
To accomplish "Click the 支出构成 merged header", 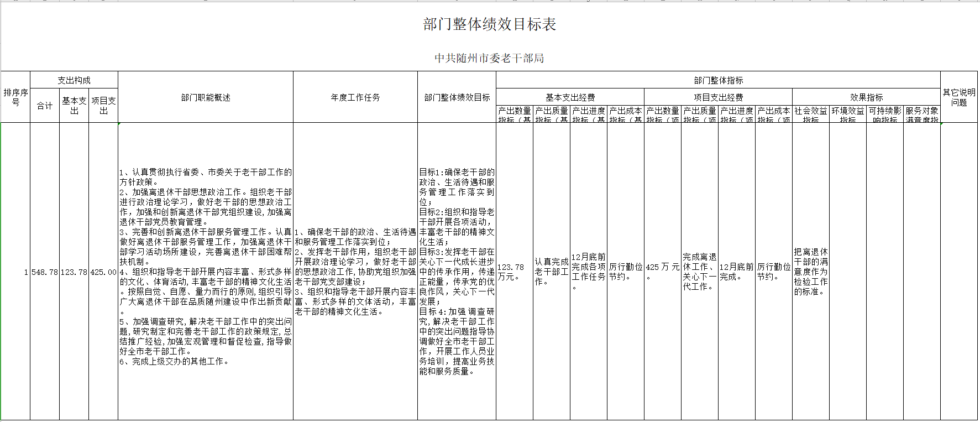I will [74, 80].
